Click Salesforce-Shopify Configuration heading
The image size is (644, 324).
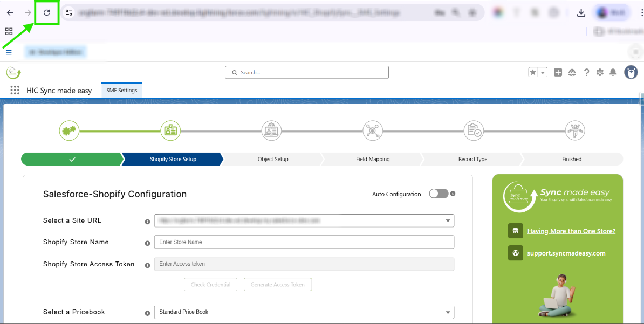pos(115,194)
